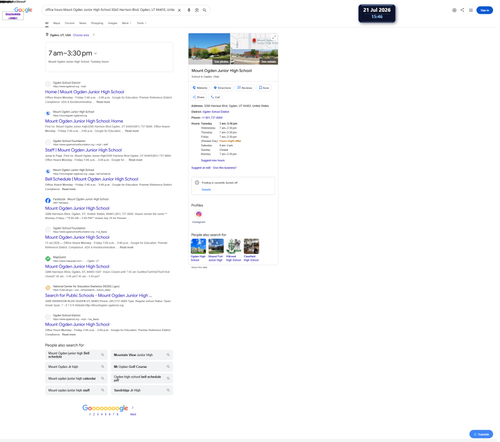
Task: Clear the search box with the X icon
Action: tap(179, 10)
